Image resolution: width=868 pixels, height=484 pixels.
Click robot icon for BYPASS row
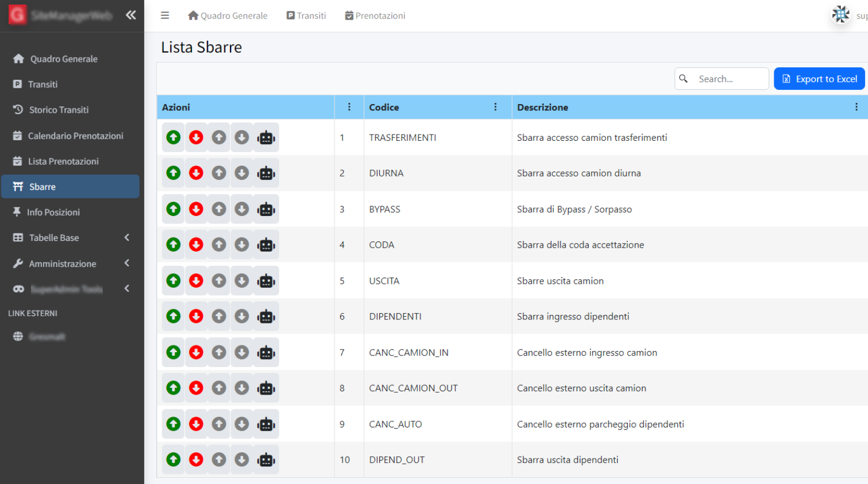click(266, 209)
